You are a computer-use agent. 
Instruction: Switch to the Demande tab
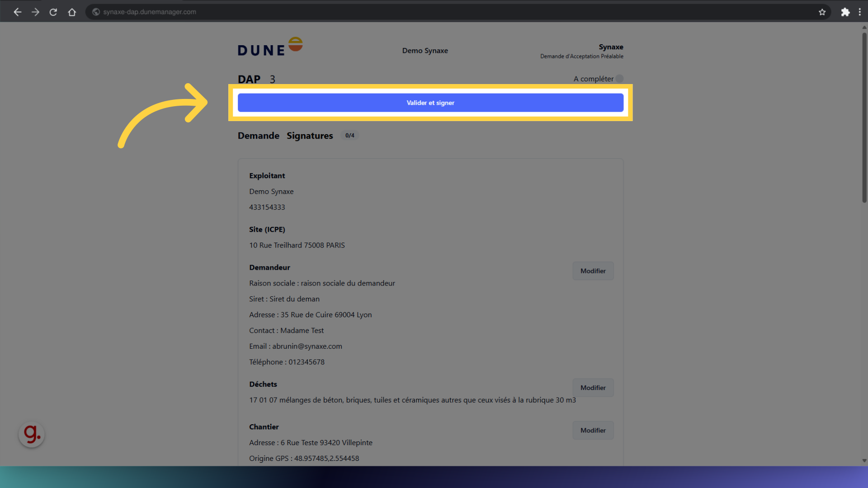pyautogui.click(x=258, y=136)
